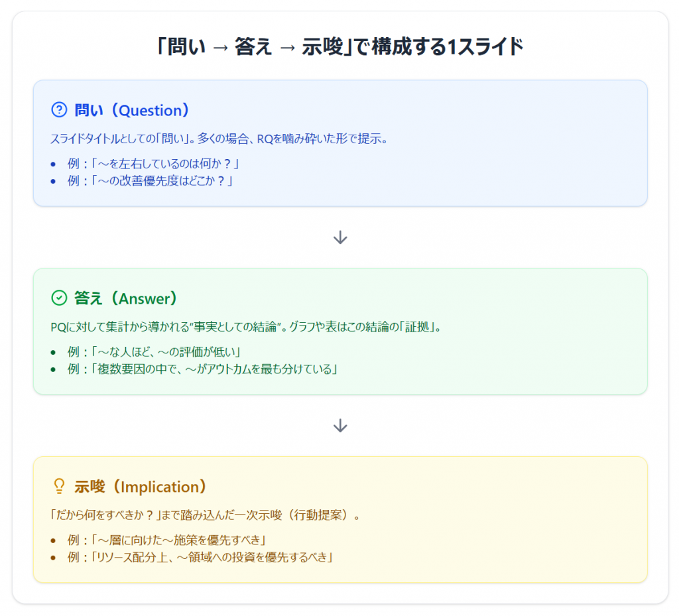Select the example about リソース配分上
The image size is (679, 616).
(200, 557)
